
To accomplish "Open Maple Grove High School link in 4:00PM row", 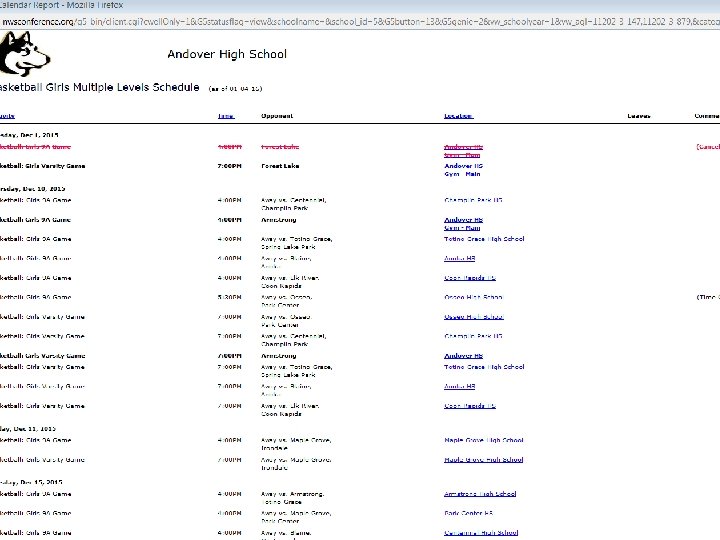I will point(484,440).
